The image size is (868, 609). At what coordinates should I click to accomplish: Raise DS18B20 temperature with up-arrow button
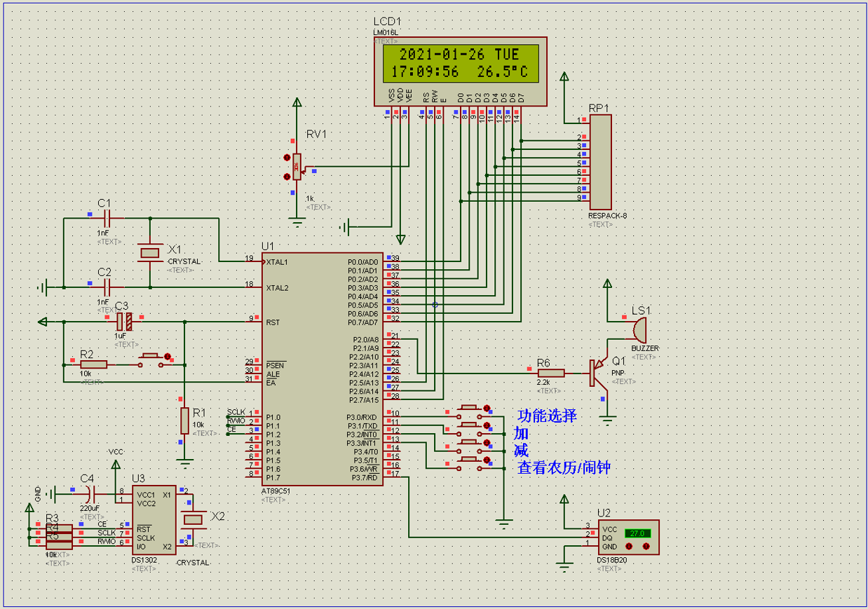tap(646, 546)
